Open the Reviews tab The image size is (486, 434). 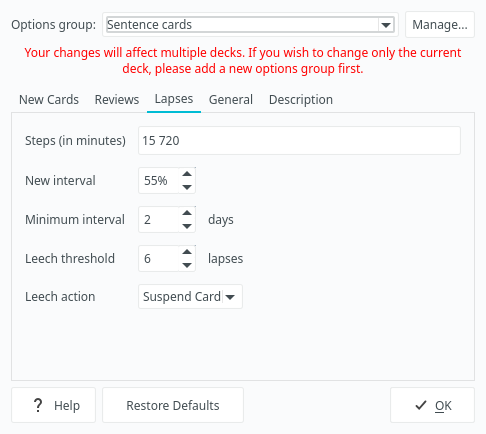(117, 100)
